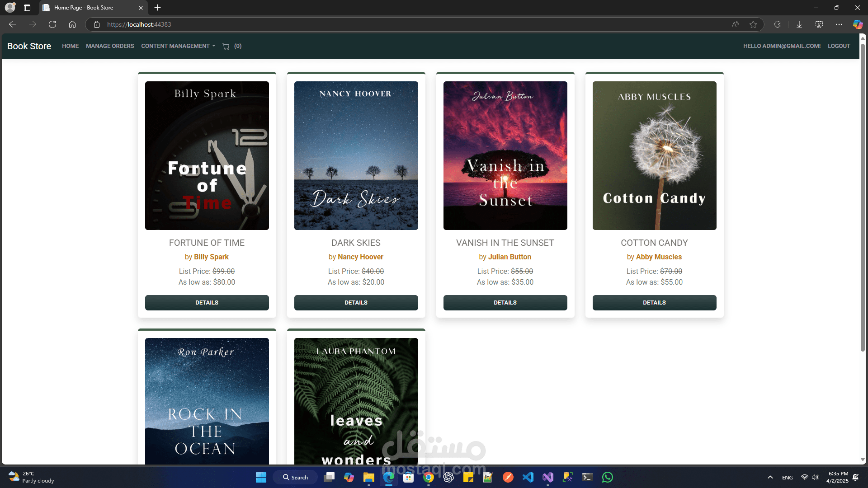Image resolution: width=868 pixels, height=488 pixels.
Task: Click the Fortune of Time book cover
Action: pos(207,155)
